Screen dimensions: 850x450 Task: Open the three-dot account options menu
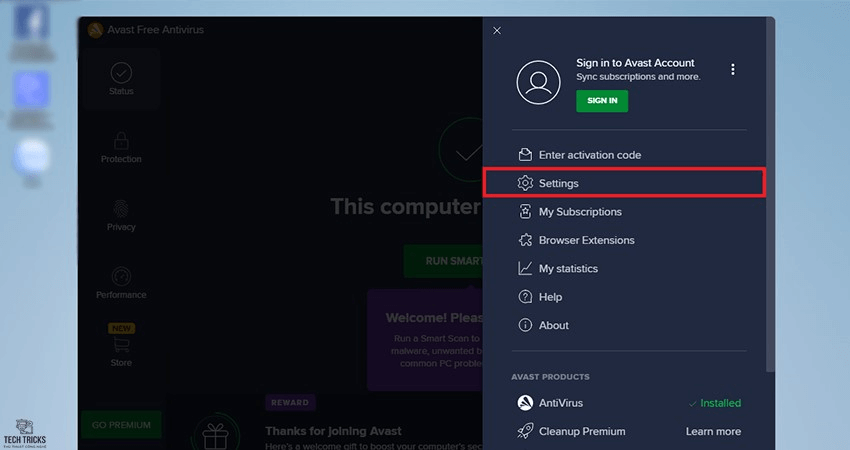(x=733, y=69)
